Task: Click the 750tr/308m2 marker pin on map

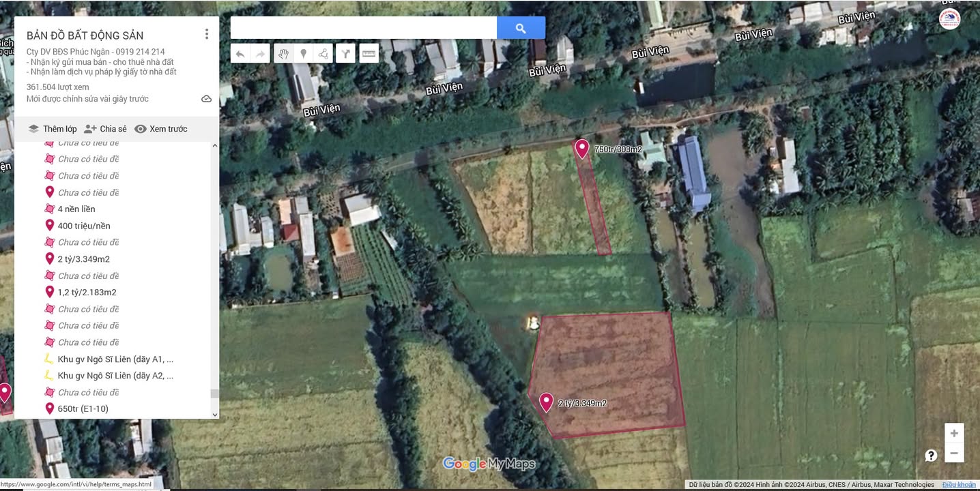Action: tap(581, 147)
